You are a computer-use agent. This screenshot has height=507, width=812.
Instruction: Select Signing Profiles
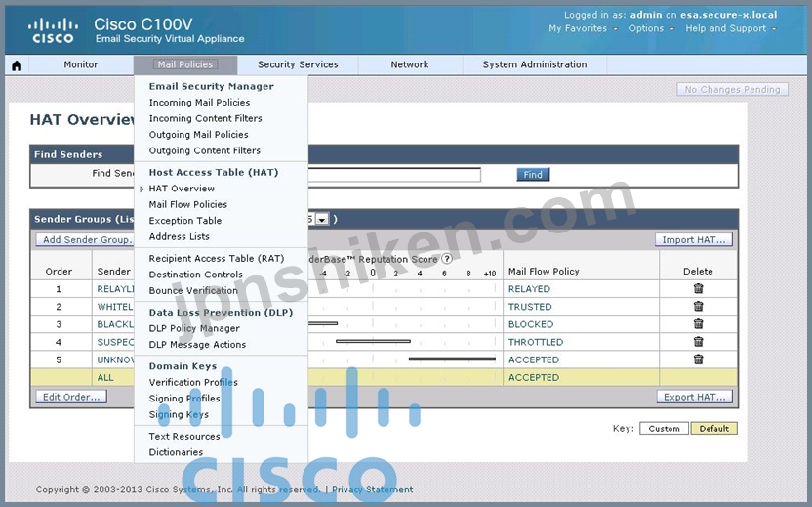coord(184,399)
